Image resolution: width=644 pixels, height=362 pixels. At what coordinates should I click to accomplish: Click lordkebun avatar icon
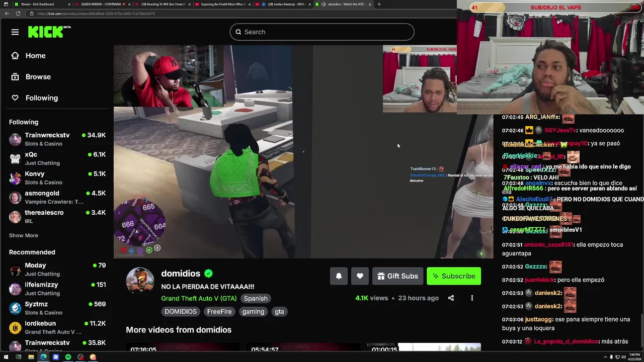coord(16,327)
